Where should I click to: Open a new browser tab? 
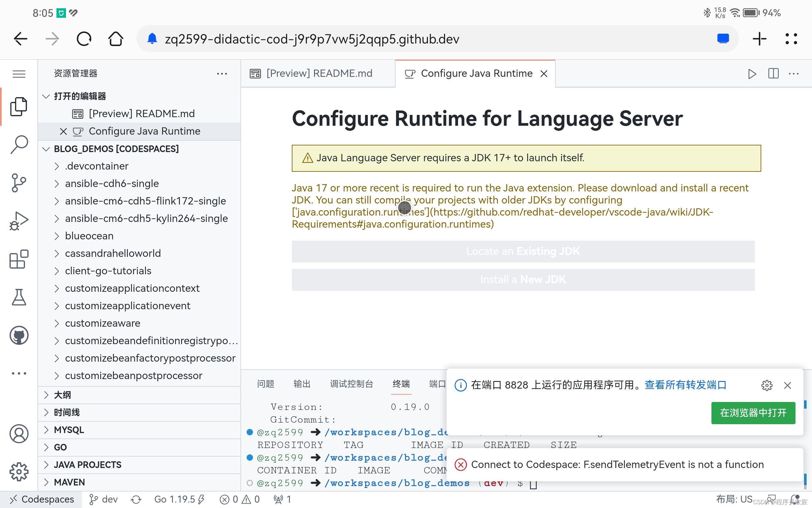(x=760, y=39)
